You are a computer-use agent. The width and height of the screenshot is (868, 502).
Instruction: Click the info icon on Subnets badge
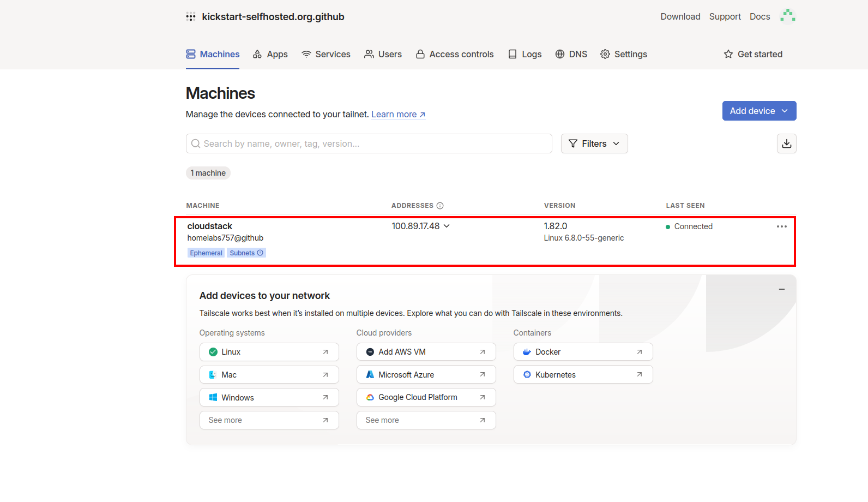(x=260, y=253)
